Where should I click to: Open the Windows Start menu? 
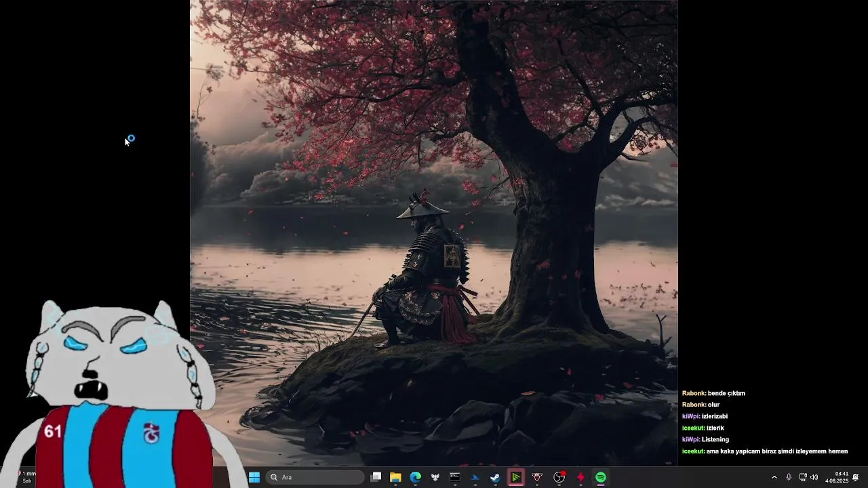(254, 477)
